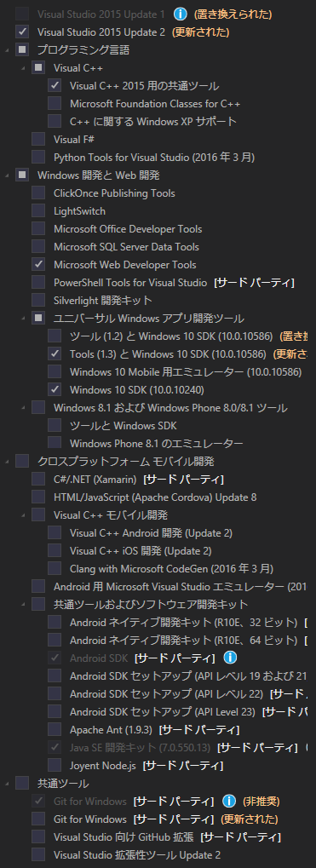Enable C++ に関する Windows XP サポート

tap(55, 121)
